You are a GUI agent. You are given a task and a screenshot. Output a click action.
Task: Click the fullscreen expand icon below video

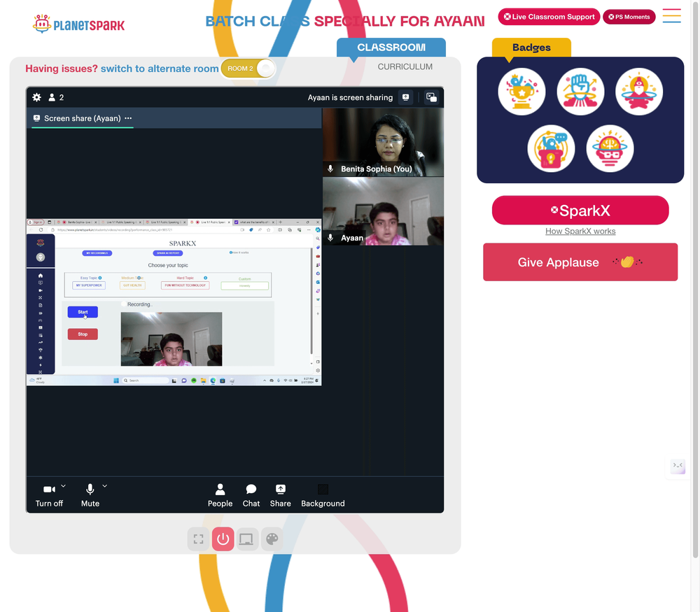tap(199, 539)
